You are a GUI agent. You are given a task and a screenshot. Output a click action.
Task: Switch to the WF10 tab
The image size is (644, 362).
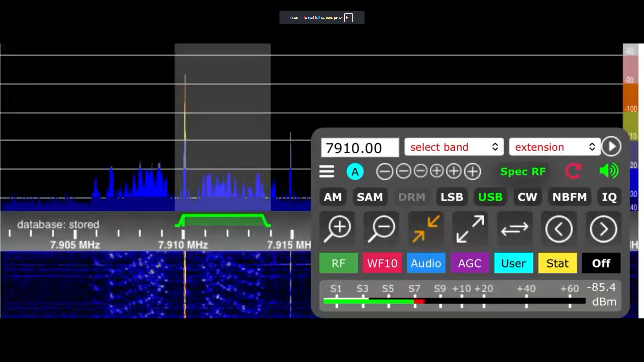tap(382, 263)
